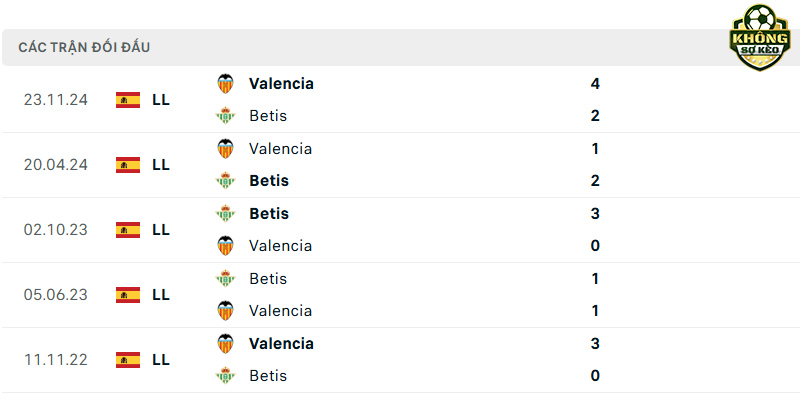Open bold Betis team in 20.04.24 match
800x400 pixels.
(x=269, y=181)
